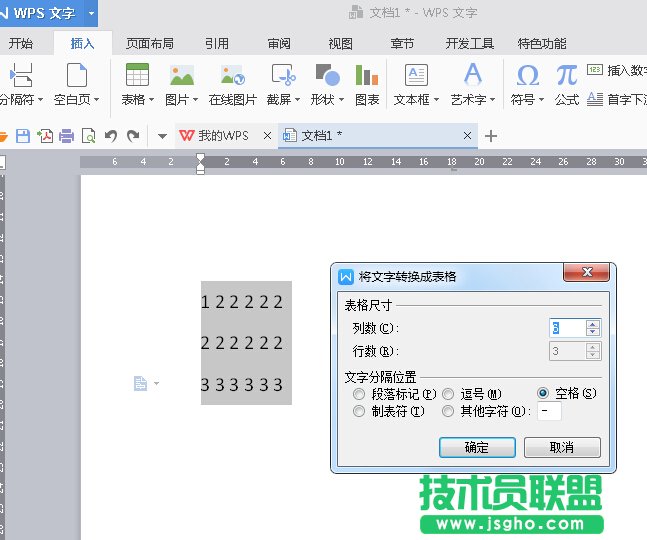Click the save icon in quick toolbar
The width and height of the screenshot is (647, 540).
pyautogui.click(x=23, y=136)
